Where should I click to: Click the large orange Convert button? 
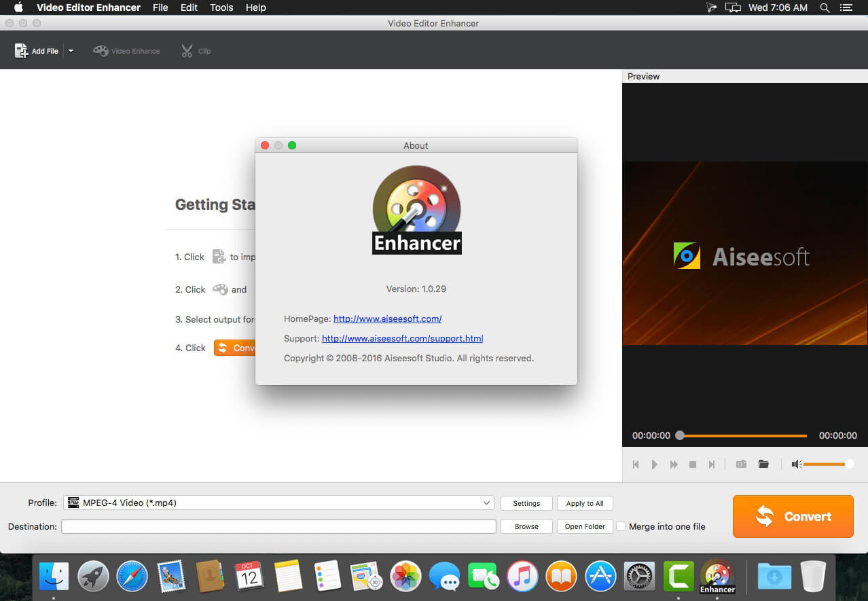tap(793, 516)
